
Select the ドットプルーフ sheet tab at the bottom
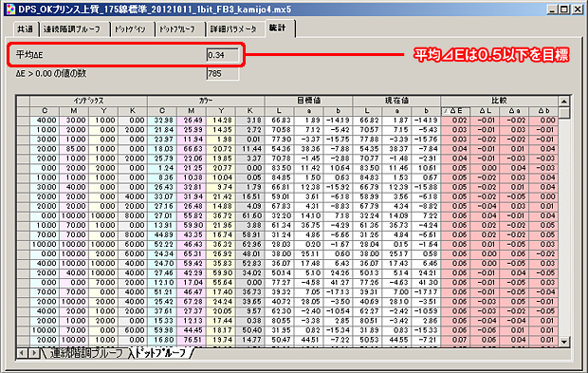click(x=160, y=353)
